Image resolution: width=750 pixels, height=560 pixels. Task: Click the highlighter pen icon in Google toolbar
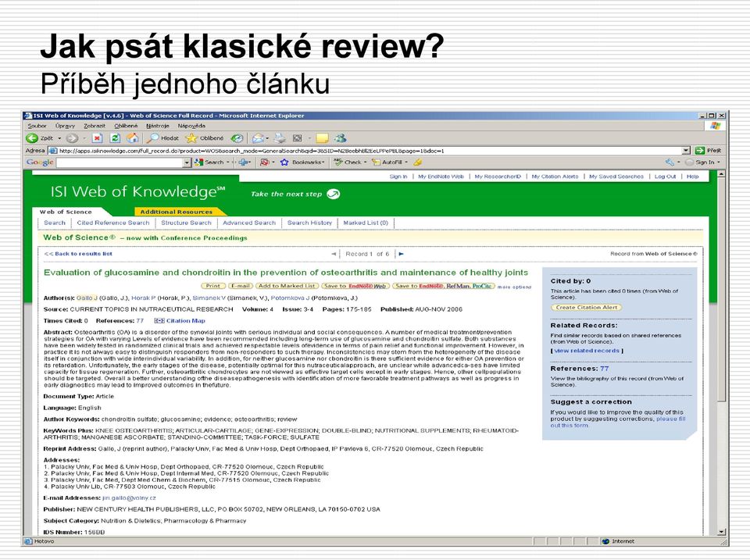417,162
